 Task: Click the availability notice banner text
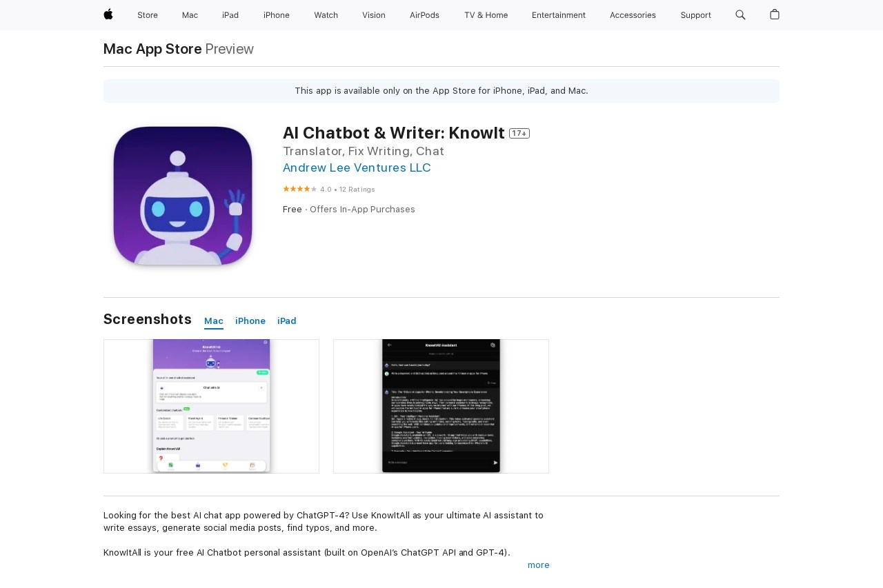441,91
